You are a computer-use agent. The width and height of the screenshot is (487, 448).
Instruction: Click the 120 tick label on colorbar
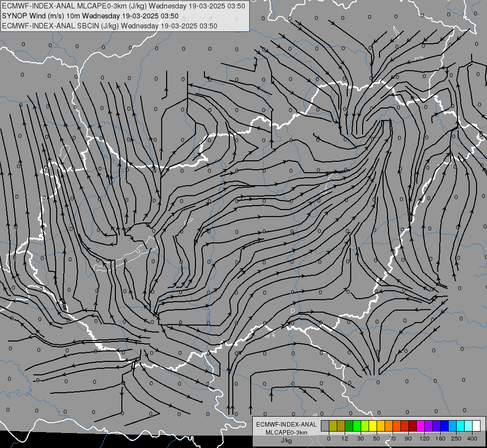tap(424, 439)
